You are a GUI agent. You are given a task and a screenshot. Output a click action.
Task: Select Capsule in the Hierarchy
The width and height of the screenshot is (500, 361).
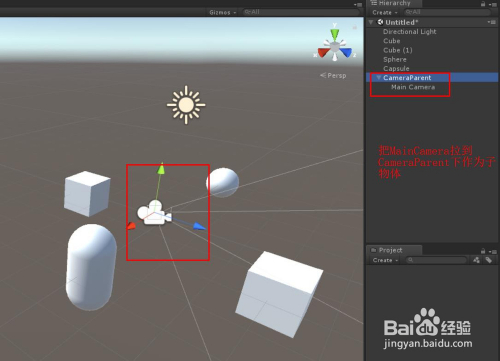click(396, 69)
